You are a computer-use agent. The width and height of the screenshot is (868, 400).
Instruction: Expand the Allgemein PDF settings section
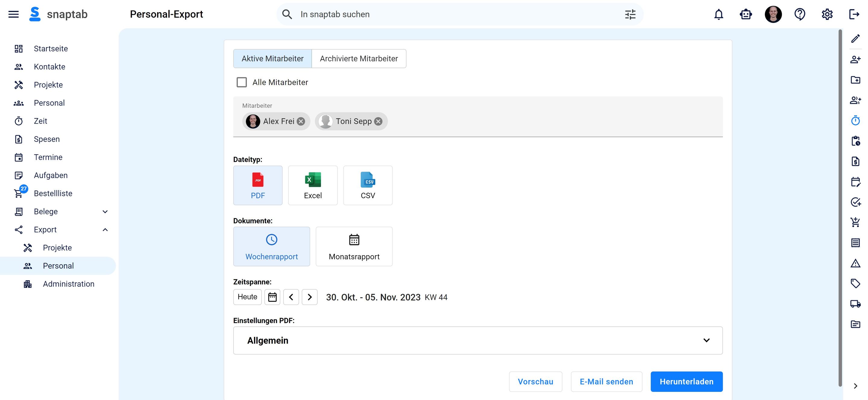706,340
